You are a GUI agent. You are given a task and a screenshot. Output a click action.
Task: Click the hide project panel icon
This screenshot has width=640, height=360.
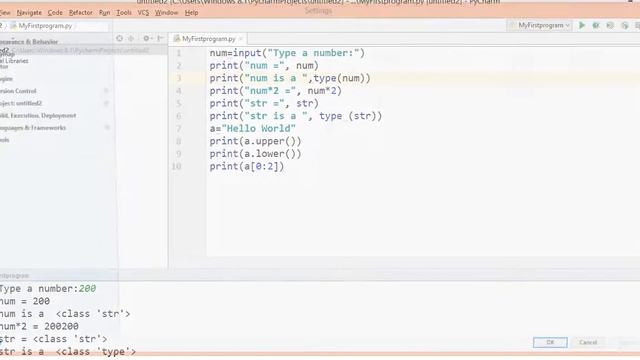(160, 38)
